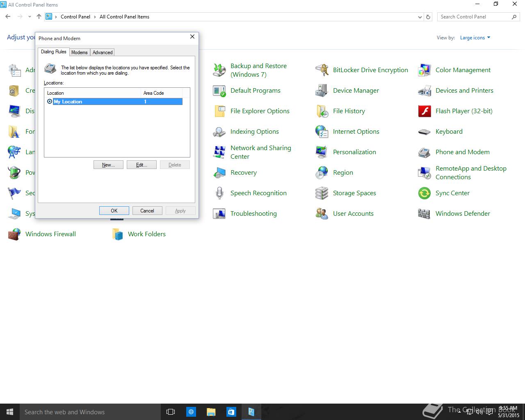The width and height of the screenshot is (525, 420).
Task: Open File Explorer Options icon
Action: coord(219,111)
